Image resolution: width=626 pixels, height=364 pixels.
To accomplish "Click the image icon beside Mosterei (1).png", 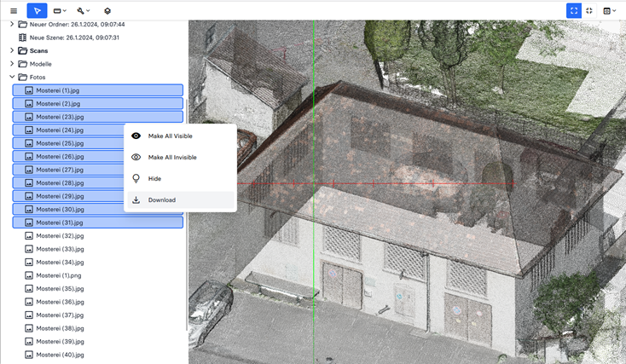I will 29,275.
